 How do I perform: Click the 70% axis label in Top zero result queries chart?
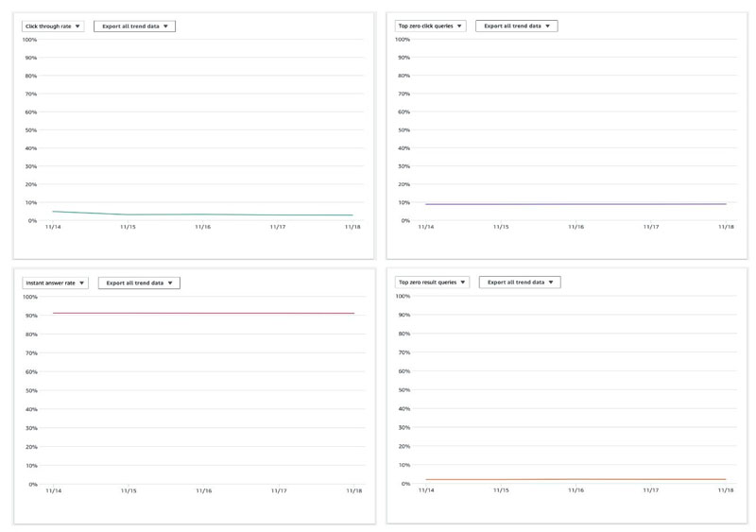404,352
